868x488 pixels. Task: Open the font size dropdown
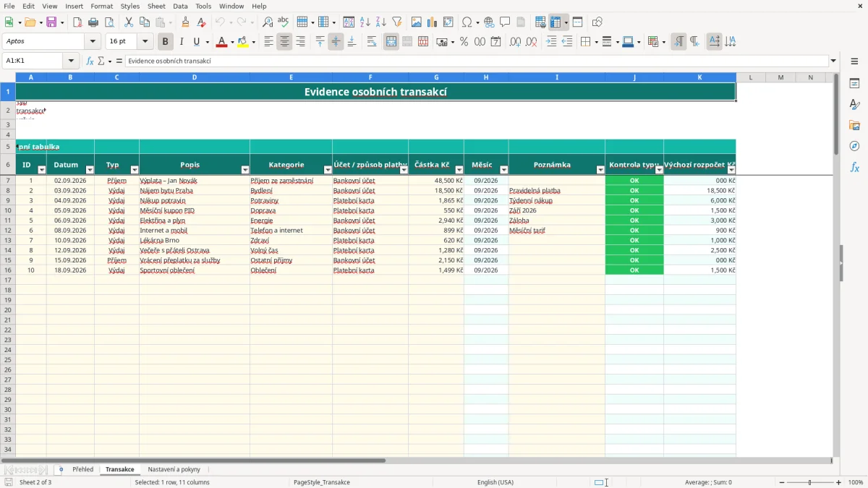145,42
